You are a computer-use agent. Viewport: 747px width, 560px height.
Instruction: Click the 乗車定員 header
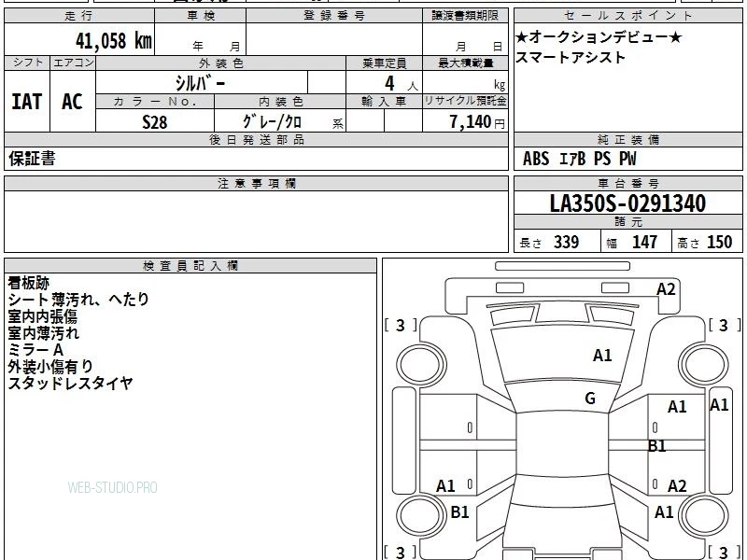(384, 63)
